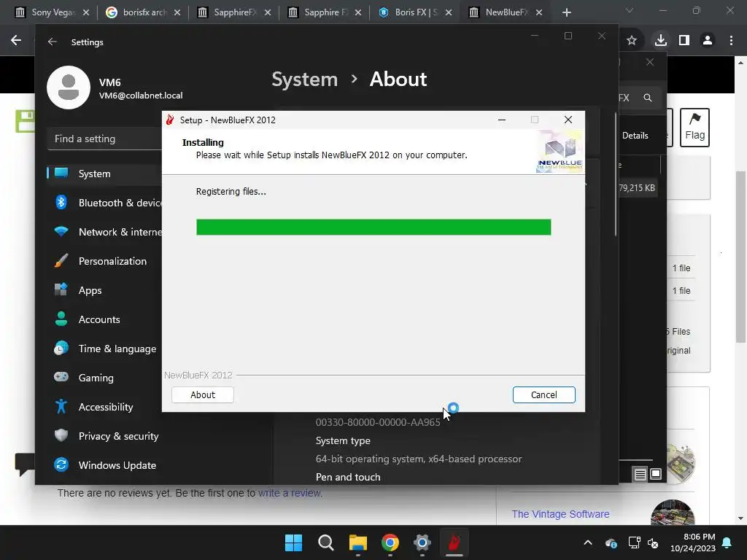Switch to the borisfx arch browser tab
The width and height of the screenshot is (747, 560).
[144, 12]
